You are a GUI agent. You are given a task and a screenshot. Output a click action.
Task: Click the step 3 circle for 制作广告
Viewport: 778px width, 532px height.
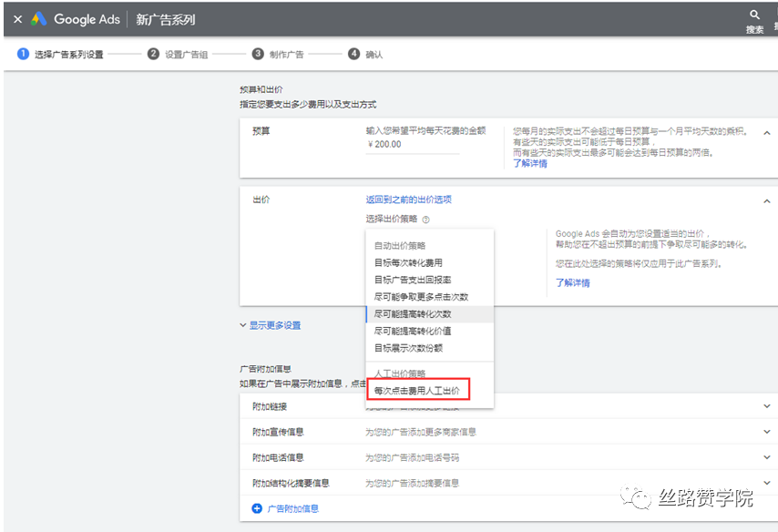[258, 54]
